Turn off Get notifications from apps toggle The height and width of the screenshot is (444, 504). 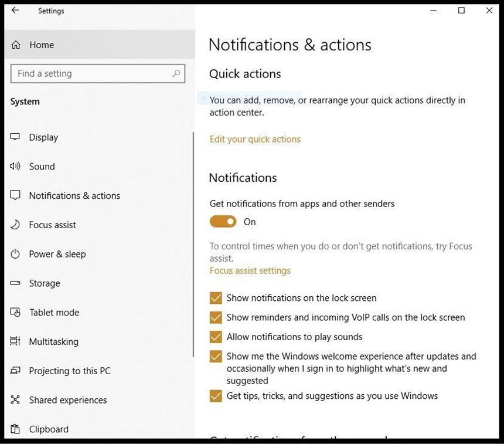[223, 222]
